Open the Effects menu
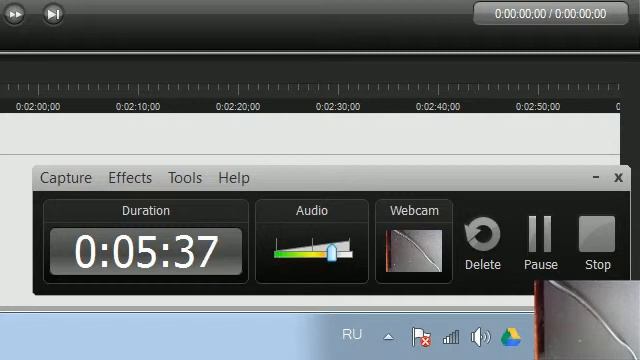The width and height of the screenshot is (640, 360). [130, 178]
